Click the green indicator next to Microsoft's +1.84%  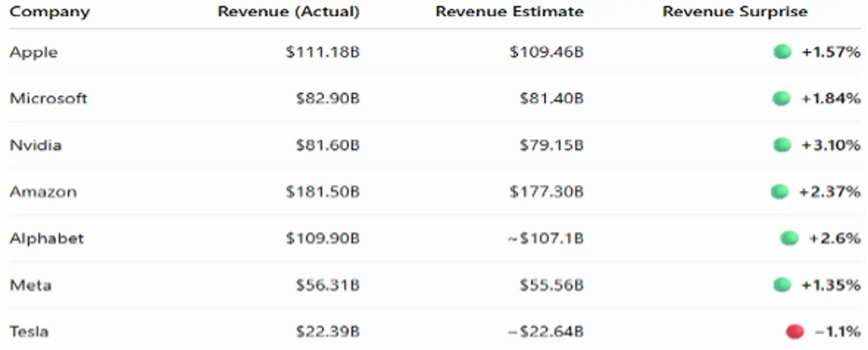pyautogui.click(x=782, y=99)
